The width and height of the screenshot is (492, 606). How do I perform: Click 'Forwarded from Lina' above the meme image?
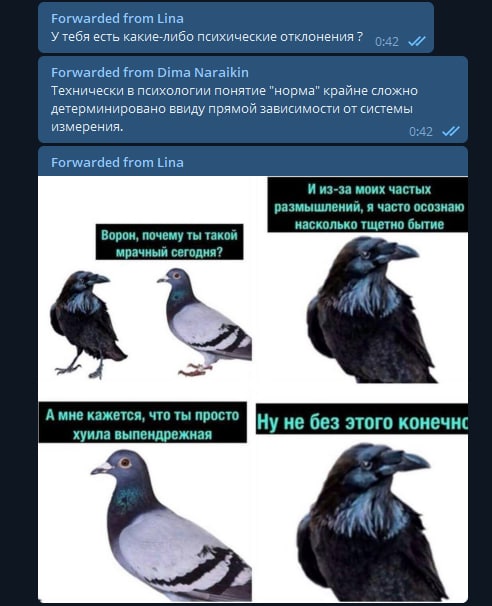click(117, 162)
